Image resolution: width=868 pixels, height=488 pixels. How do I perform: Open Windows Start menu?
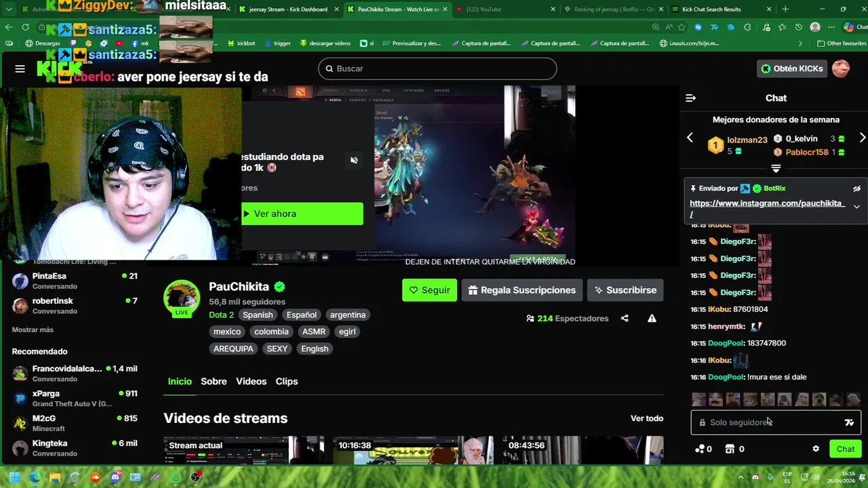pos(14,477)
